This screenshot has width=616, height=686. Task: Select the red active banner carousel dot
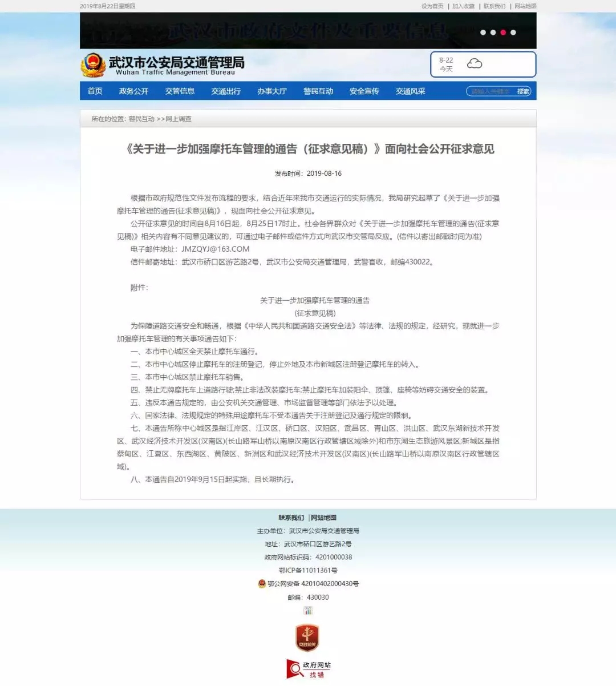click(x=503, y=33)
